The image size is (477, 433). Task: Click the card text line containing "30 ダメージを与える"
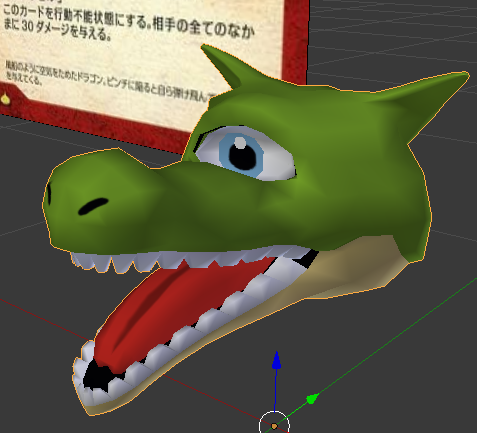[57, 29]
